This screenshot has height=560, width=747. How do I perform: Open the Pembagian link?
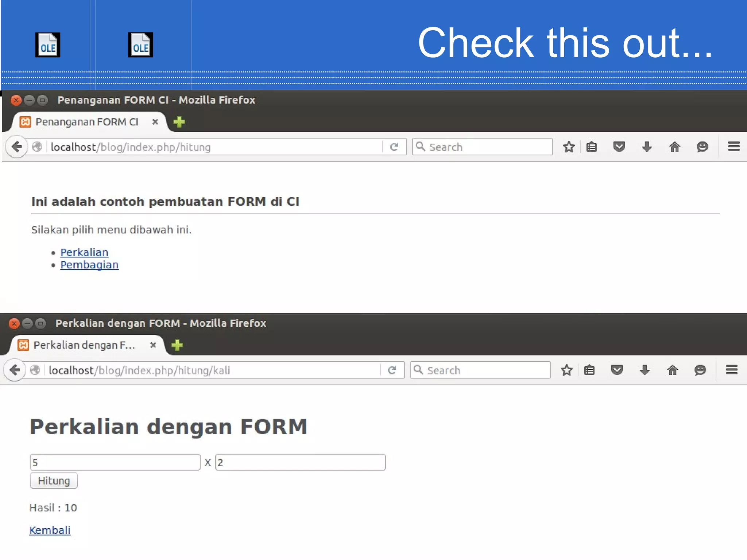coord(89,265)
